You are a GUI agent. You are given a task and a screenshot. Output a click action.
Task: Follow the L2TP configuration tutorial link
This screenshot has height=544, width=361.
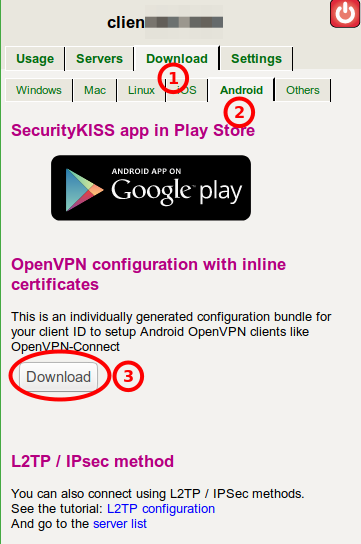[x=161, y=509]
